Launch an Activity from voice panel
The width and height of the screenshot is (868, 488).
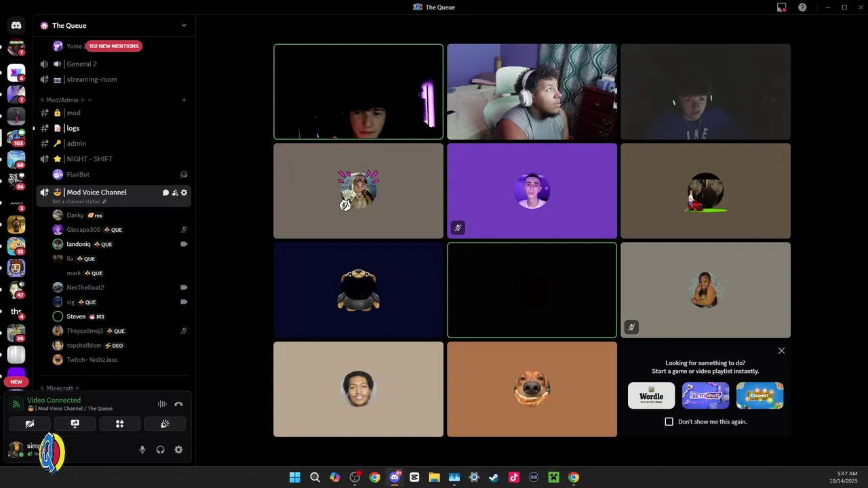point(119,424)
